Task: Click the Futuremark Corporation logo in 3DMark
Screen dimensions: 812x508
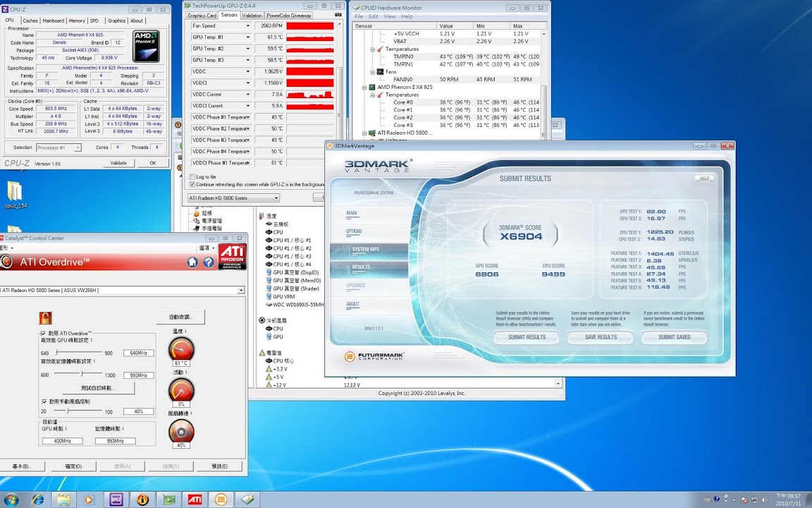Action: click(374, 356)
